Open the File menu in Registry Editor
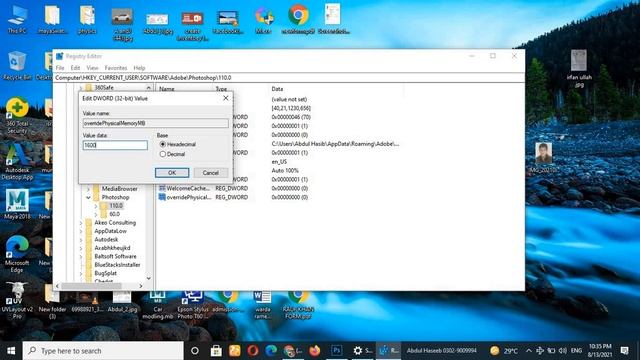Viewport: 640px width, 360px height. tap(60, 68)
